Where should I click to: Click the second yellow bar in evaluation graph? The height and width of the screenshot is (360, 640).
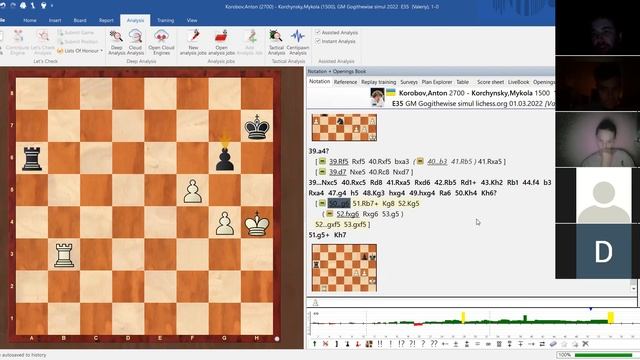coord(611,318)
